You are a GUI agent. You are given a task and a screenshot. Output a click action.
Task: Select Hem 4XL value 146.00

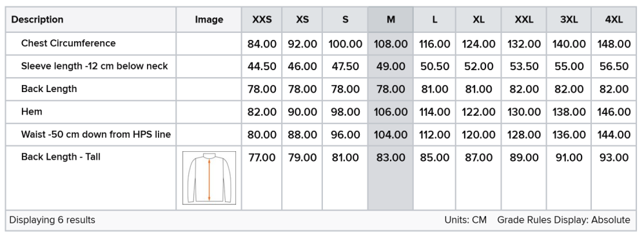(614, 112)
